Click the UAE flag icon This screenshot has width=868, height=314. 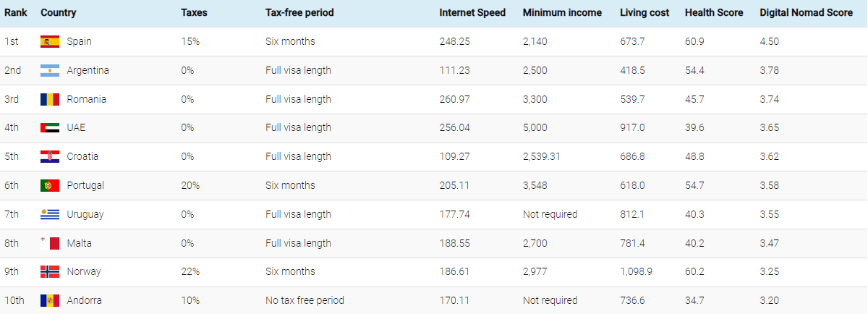tap(49, 127)
